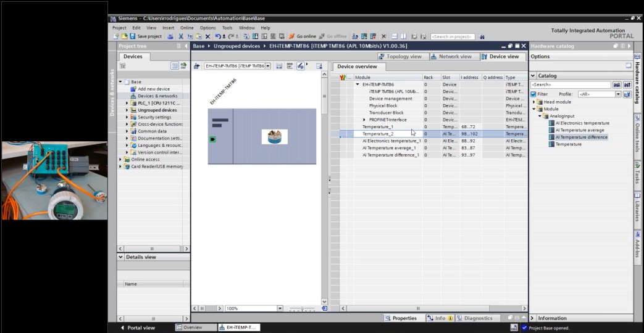Open the Online menu
The image size is (644, 333).
[187, 28]
